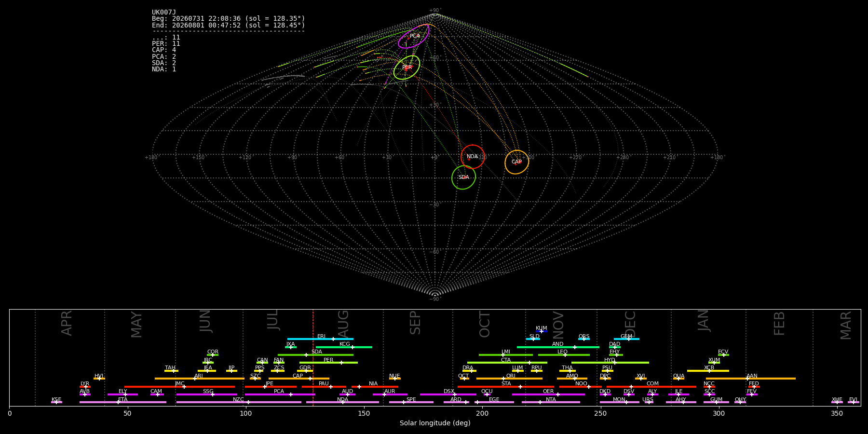Screen dimensions: 868x434
Task: Click the JMC red bar in the timeline
Action: pyautogui.click(x=180, y=387)
